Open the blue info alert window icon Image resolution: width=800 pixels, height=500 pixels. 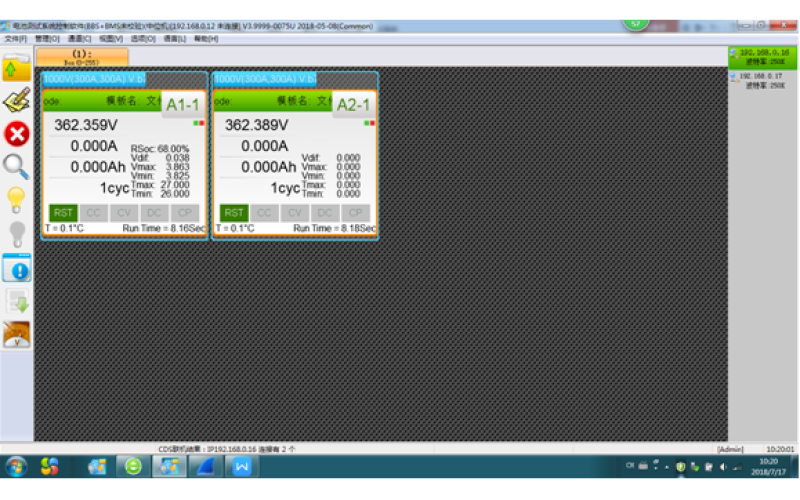coord(17,268)
